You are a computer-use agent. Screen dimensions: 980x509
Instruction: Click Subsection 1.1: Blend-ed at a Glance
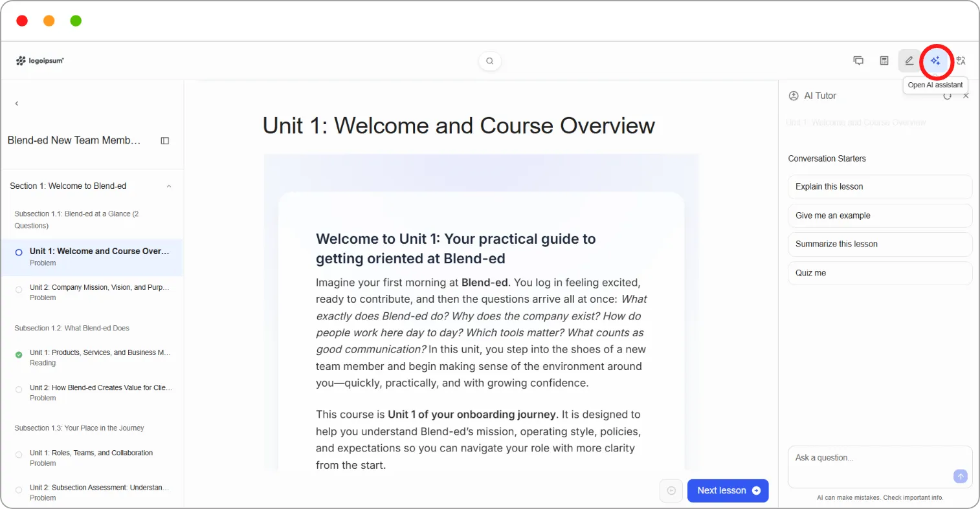[x=76, y=219]
